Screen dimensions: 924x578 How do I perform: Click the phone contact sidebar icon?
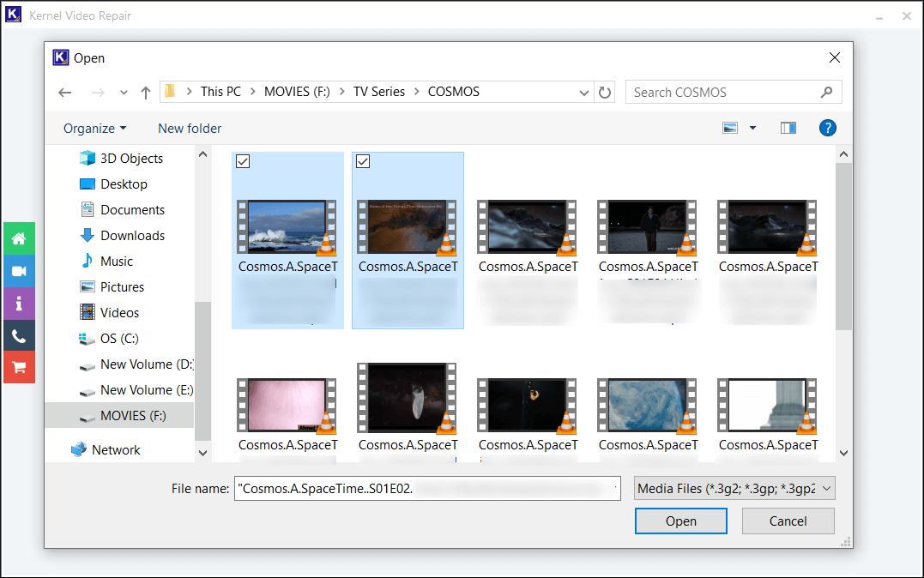19,336
